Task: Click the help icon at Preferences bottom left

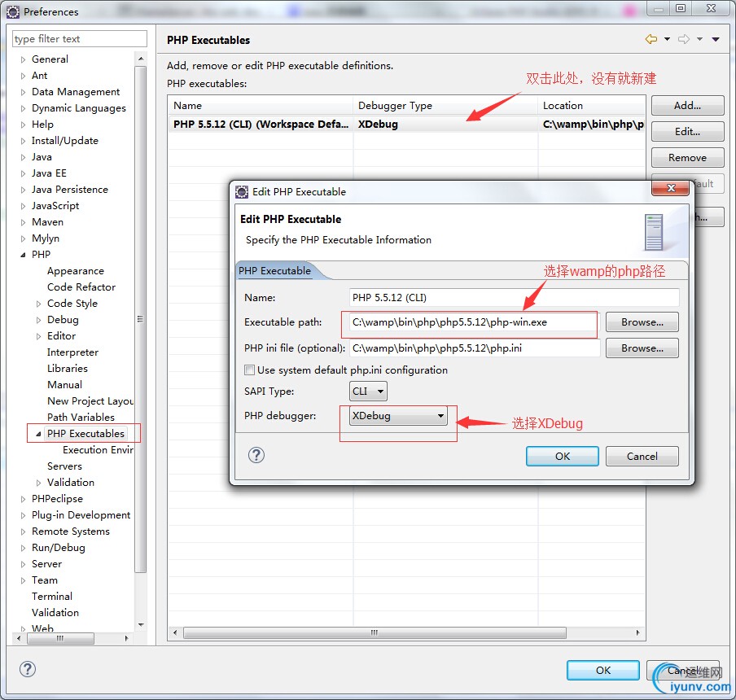Action: 28,669
